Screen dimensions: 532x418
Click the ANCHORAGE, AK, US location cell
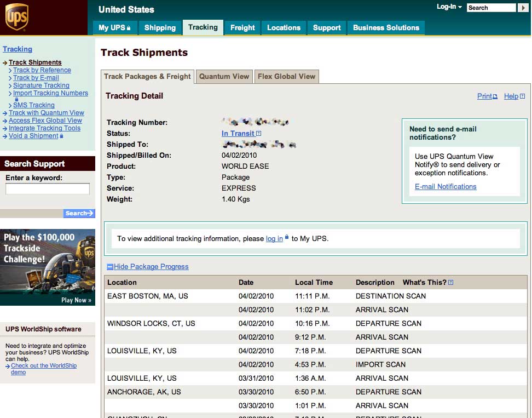pyautogui.click(x=144, y=392)
